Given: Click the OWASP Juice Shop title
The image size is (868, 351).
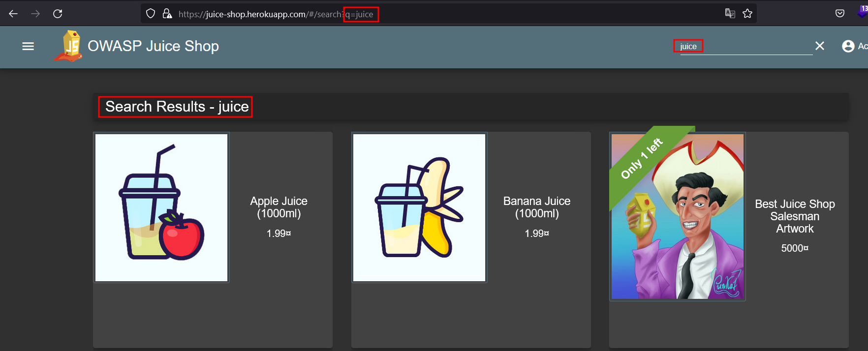Looking at the screenshot, I should tap(153, 46).
